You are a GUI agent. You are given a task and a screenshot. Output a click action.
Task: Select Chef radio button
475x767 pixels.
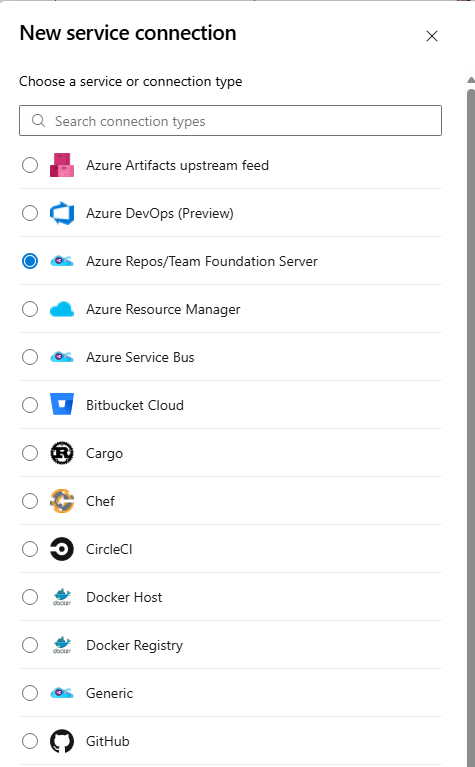tap(30, 501)
